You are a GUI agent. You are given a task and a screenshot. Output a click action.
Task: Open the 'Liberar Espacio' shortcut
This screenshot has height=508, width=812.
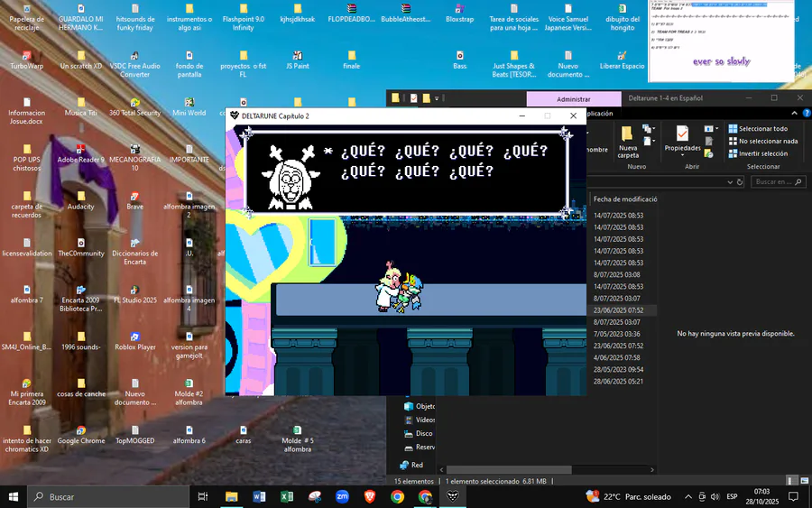[x=622, y=60]
